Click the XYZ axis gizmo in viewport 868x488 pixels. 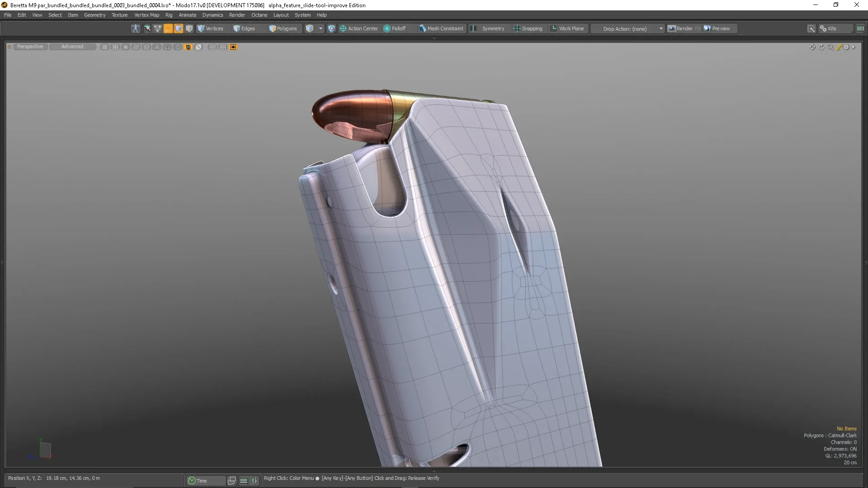click(42, 450)
